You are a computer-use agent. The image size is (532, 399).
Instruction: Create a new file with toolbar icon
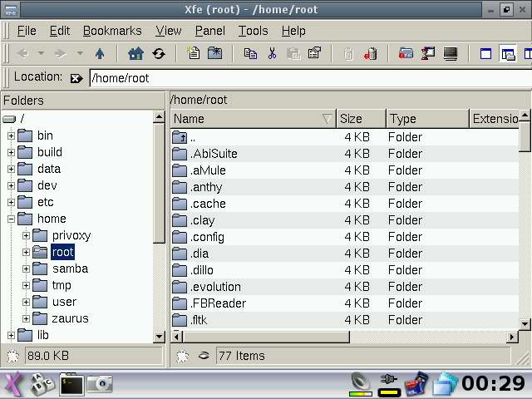194,53
